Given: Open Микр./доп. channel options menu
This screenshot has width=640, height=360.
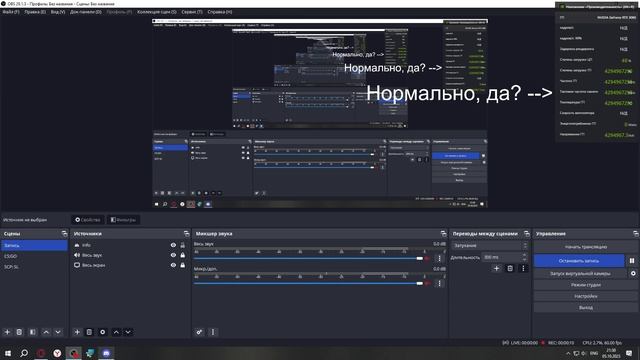Looking at the screenshot, I should tap(439, 283).
